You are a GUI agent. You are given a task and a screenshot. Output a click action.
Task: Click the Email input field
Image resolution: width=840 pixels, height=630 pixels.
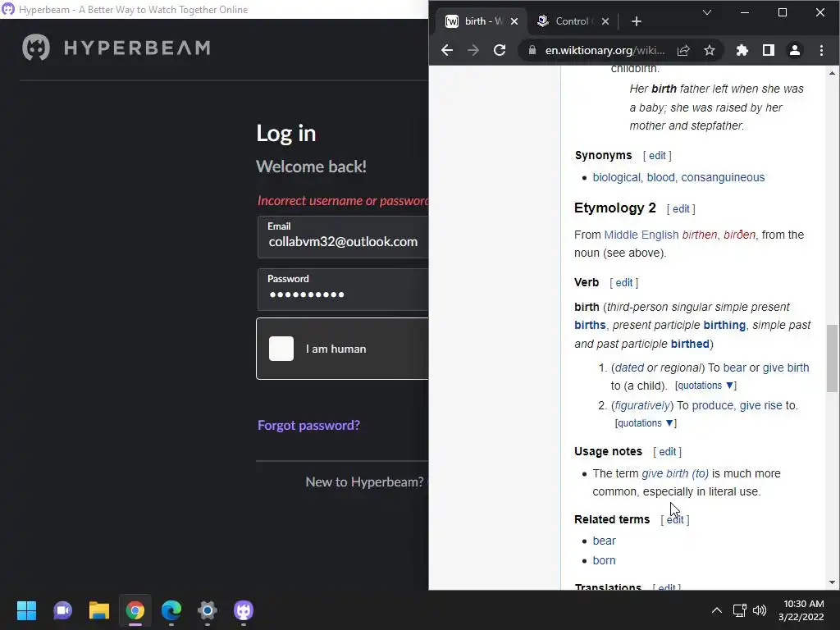click(343, 237)
